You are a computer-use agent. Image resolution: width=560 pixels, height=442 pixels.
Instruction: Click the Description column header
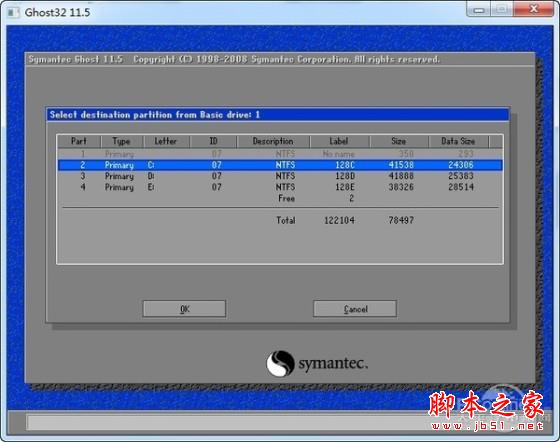click(x=273, y=141)
